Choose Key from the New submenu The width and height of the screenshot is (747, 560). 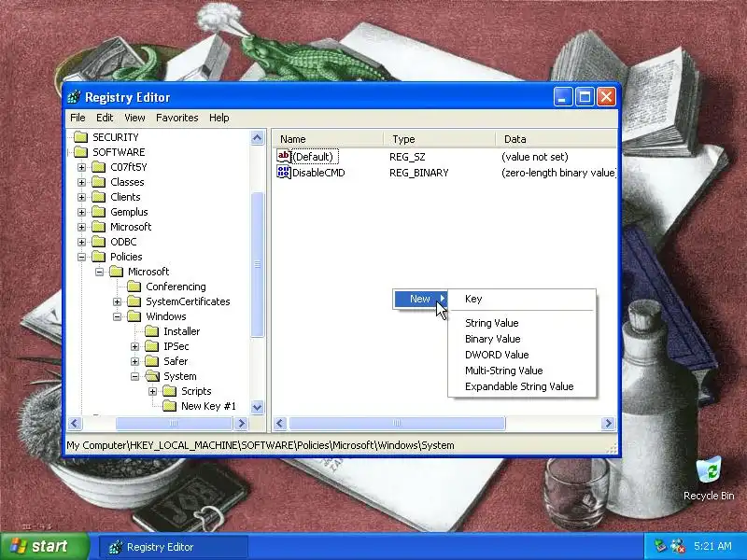tap(522, 299)
